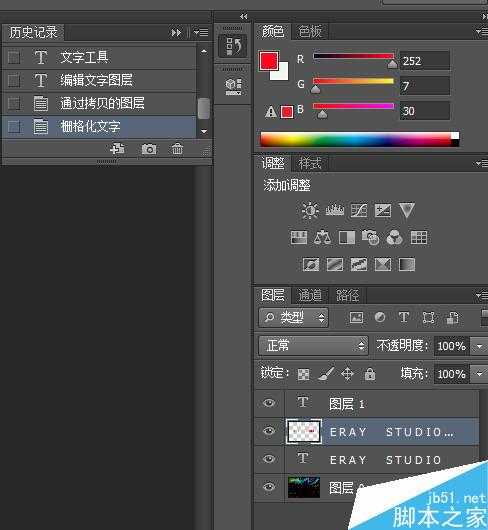The width and height of the screenshot is (488, 530).
Task: Hide the bottom background layer eye
Action: (x=269, y=486)
